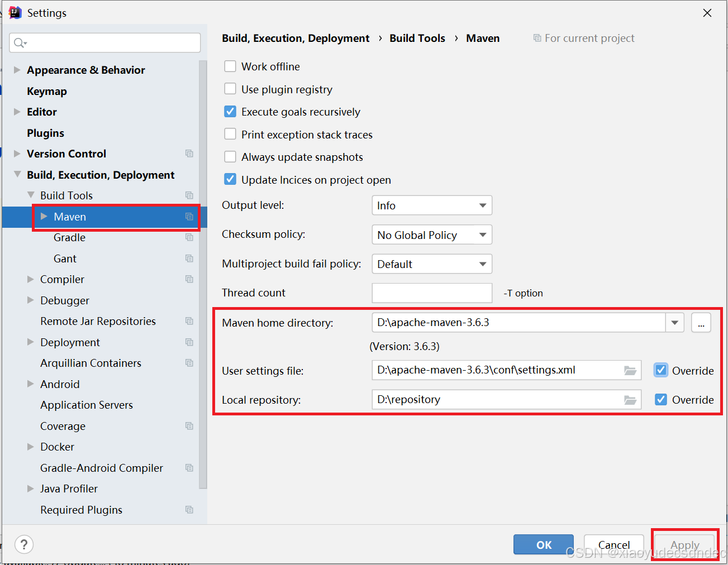Click the project-level icon beside Arquillian Containers

click(189, 363)
